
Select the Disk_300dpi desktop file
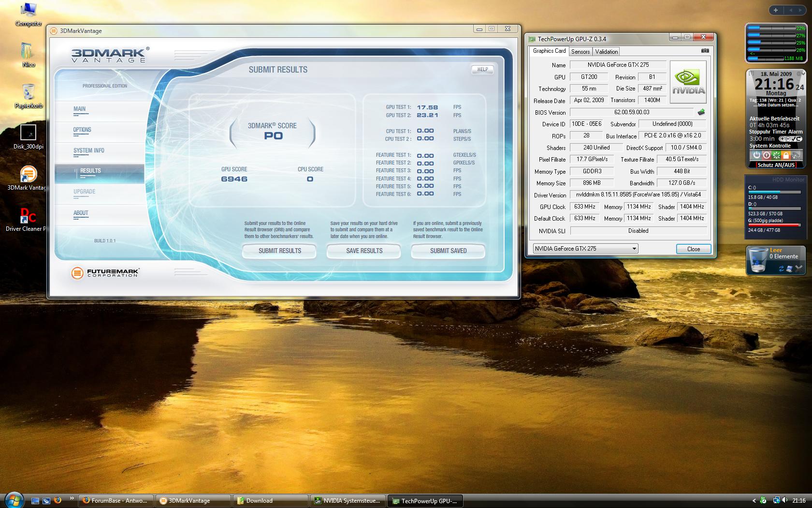click(29, 137)
